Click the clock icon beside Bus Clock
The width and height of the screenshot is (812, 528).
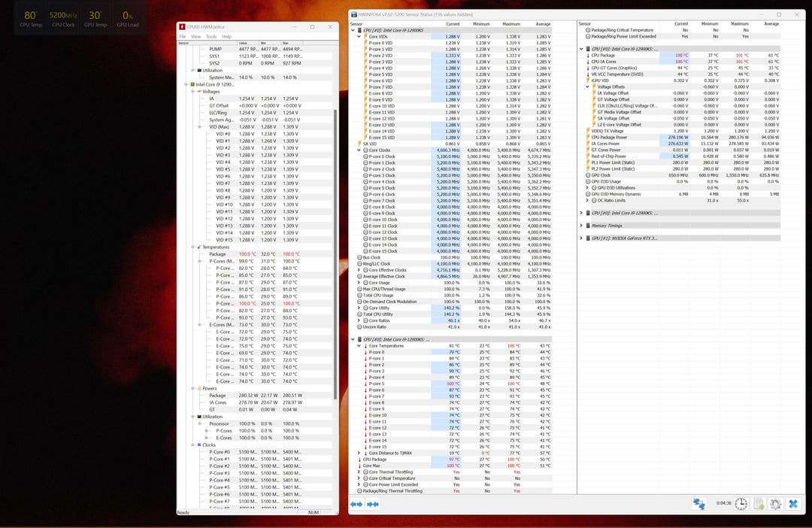pyautogui.click(x=359, y=257)
